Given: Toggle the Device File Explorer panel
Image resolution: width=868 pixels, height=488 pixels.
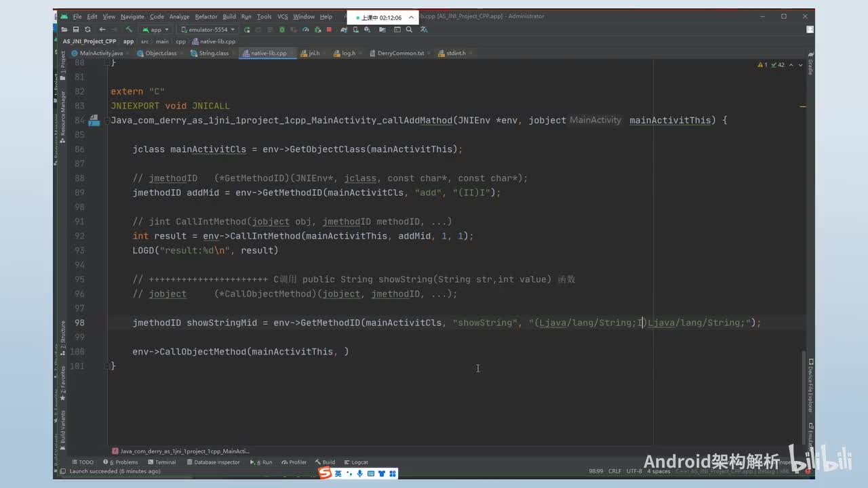Looking at the screenshot, I should [x=810, y=385].
